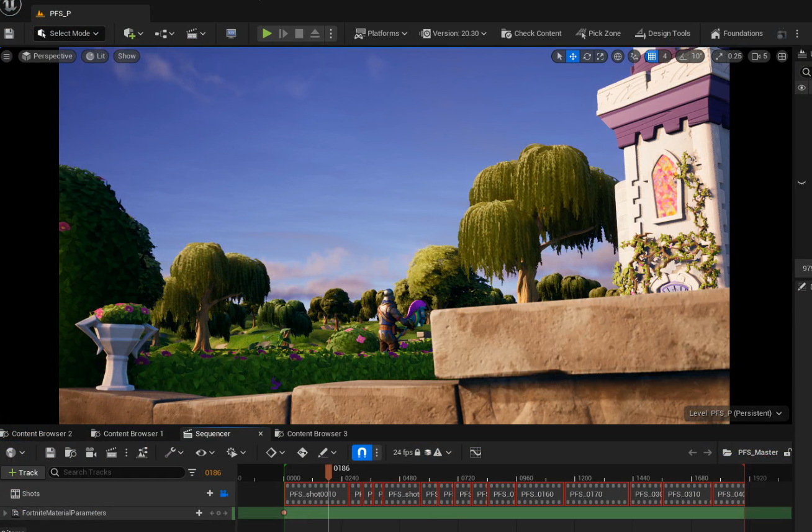812x532 pixels.
Task: Disable the snapping magnet in the Sequencer
Action: pos(362,452)
